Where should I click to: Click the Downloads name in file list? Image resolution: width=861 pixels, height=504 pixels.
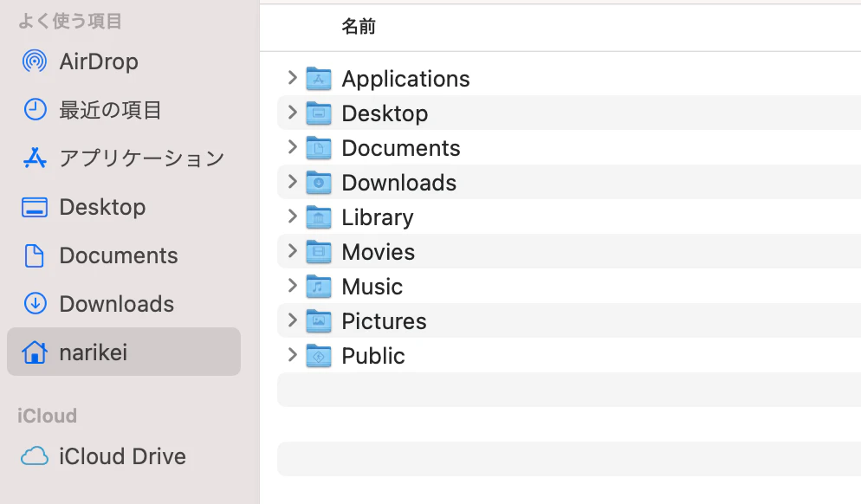coord(399,183)
